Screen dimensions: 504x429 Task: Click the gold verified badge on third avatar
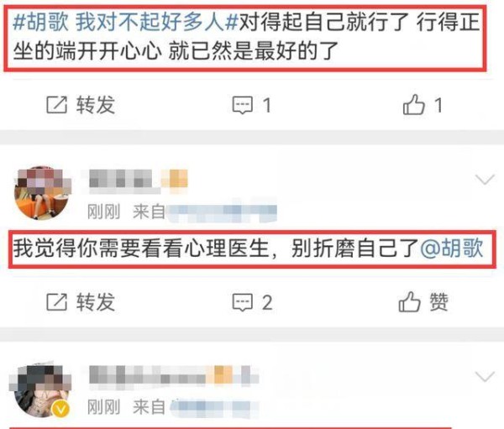[61, 409]
